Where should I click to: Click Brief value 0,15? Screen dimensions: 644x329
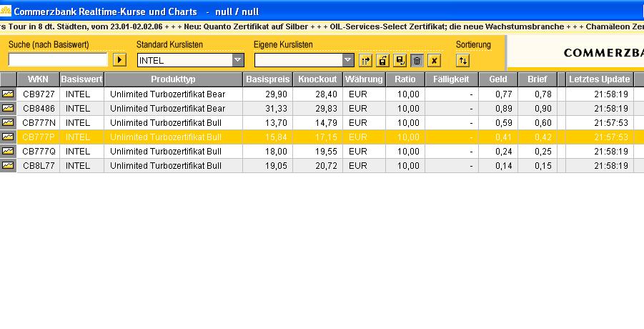[x=543, y=165]
